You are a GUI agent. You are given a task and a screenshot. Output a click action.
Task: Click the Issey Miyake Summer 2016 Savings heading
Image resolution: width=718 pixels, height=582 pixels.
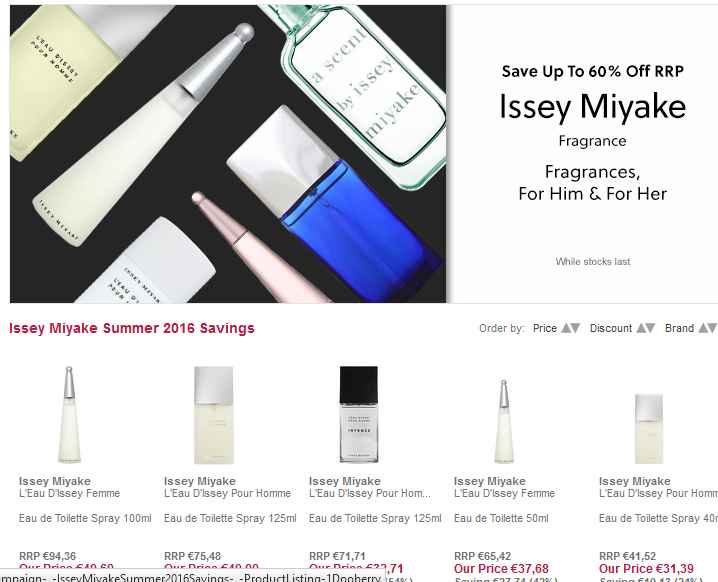coord(132,328)
